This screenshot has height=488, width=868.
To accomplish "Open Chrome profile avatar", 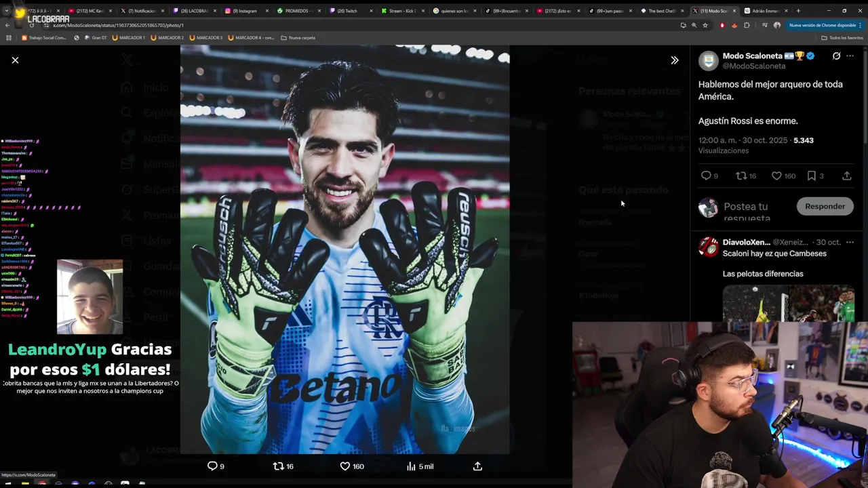I will [x=777, y=25].
